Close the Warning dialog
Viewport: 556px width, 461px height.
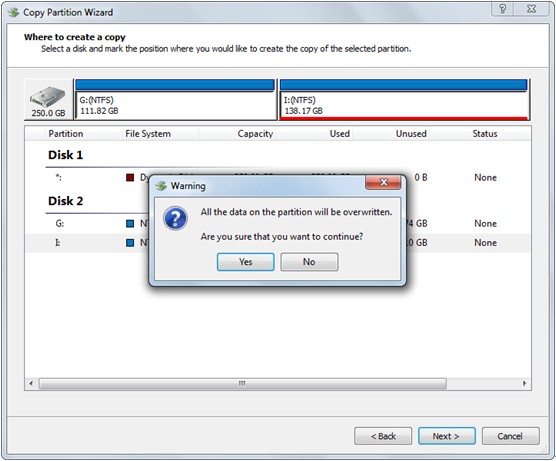point(383,182)
